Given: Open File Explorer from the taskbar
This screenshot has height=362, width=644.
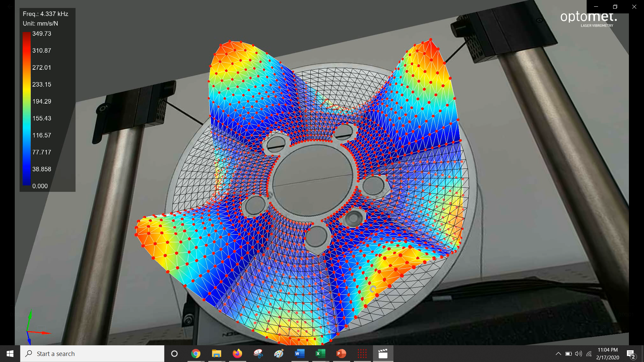Looking at the screenshot, I should (x=217, y=354).
